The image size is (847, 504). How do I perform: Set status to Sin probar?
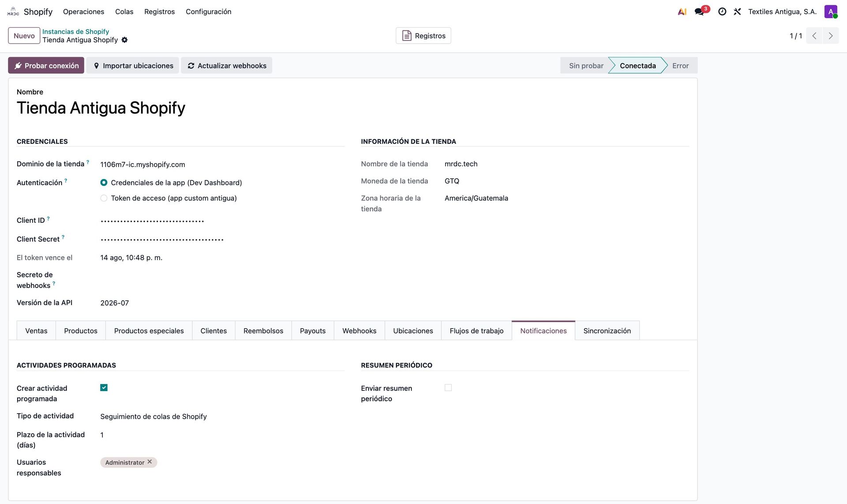tap(586, 65)
